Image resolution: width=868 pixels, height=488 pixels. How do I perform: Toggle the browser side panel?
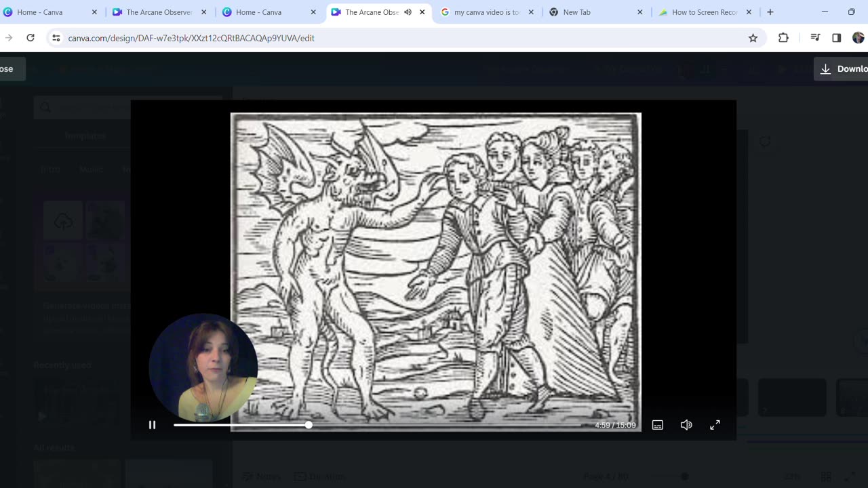836,38
